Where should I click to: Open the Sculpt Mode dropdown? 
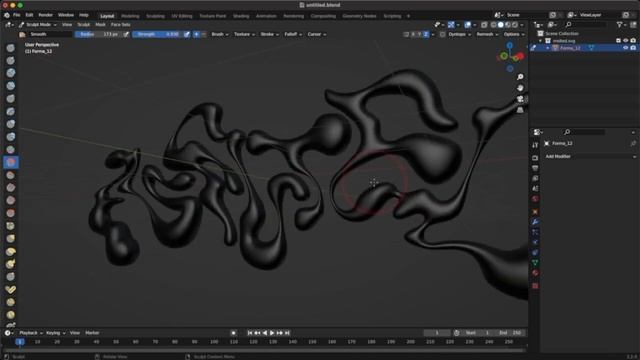38,25
